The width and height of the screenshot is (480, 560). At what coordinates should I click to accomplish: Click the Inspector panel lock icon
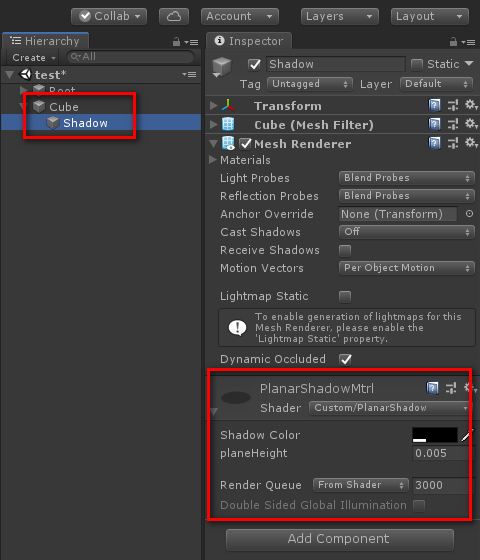pyautogui.click(x=453, y=42)
